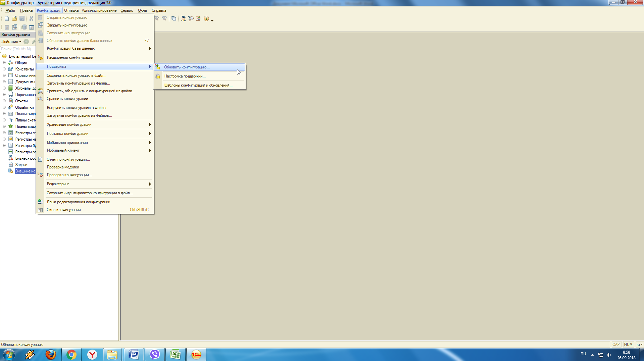Open the Отладка menu
Screen dimensions: 644x361
point(71,10)
